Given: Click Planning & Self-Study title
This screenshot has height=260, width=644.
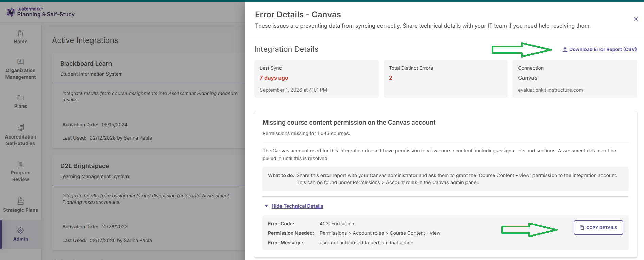Looking at the screenshot, I should 46,14.
